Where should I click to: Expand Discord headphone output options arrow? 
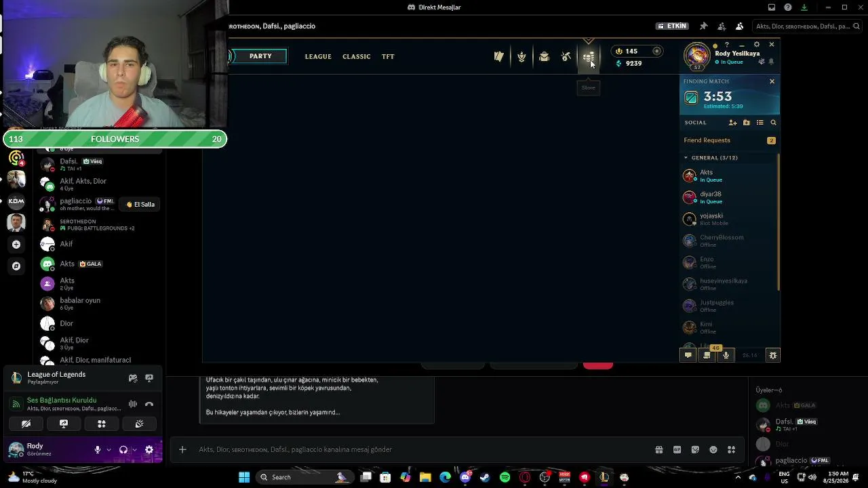[x=134, y=449]
